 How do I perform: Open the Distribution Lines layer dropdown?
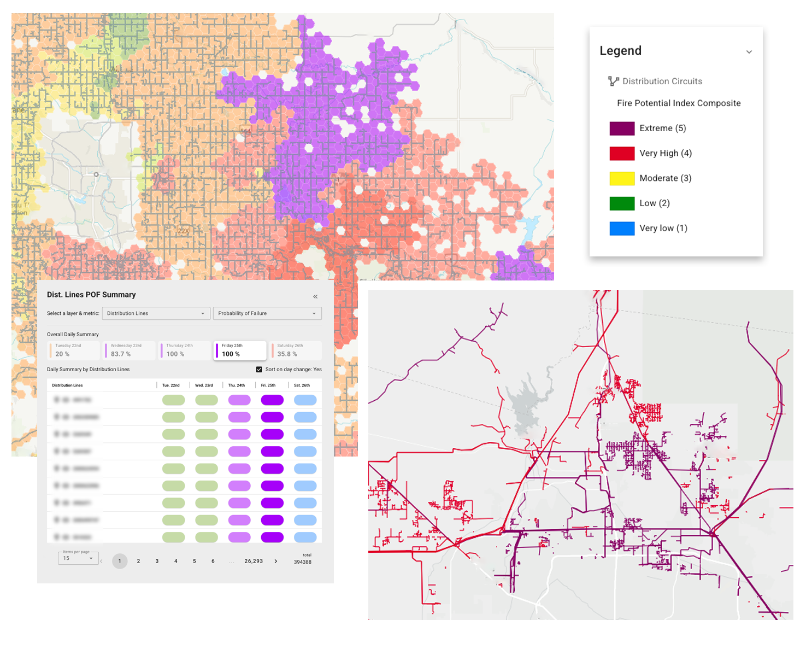coord(156,313)
